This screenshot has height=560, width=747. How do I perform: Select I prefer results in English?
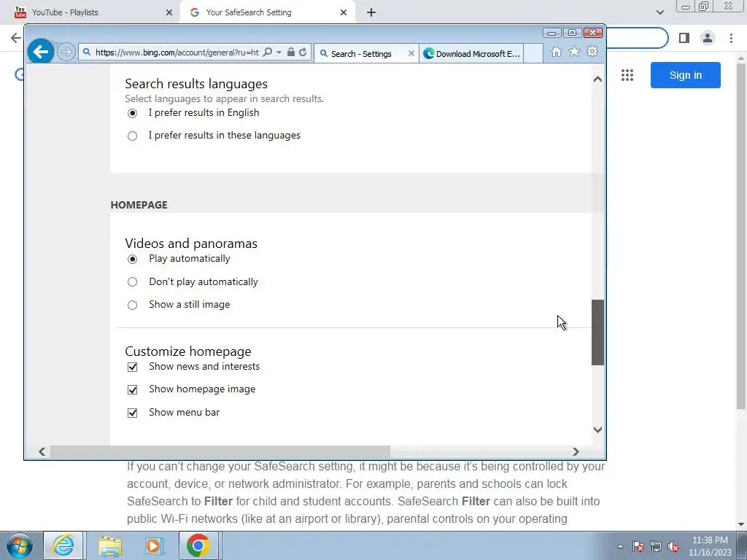coord(133,113)
